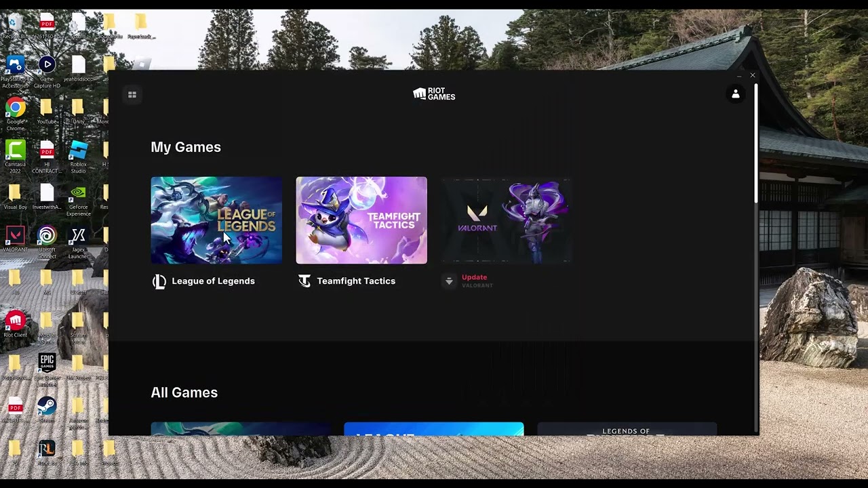Launch Steam from desktop
Screen dimensions: 868x488
pos(47,410)
